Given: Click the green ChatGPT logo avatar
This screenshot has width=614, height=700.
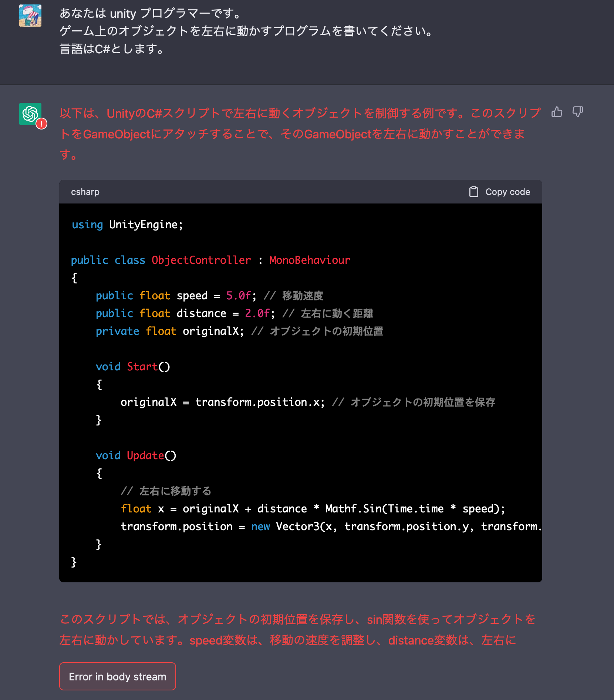Looking at the screenshot, I should (30, 114).
